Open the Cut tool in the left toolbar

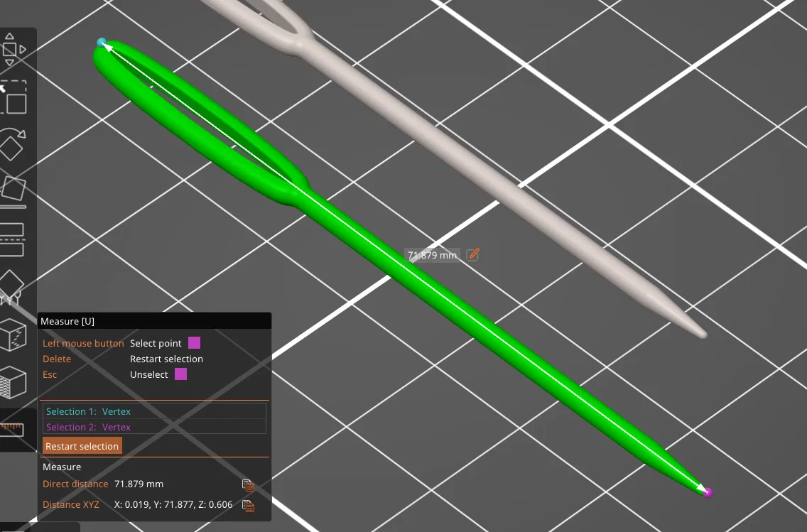click(11, 239)
